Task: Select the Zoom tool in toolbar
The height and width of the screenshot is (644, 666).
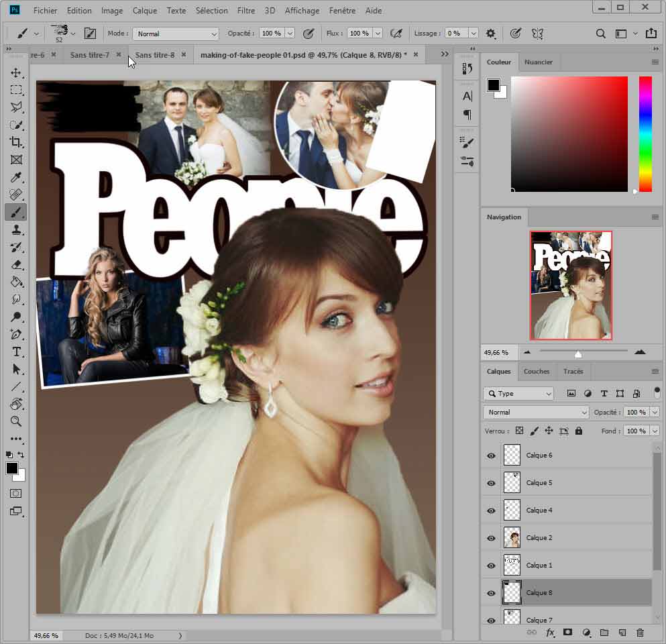Action: click(x=16, y=421)
